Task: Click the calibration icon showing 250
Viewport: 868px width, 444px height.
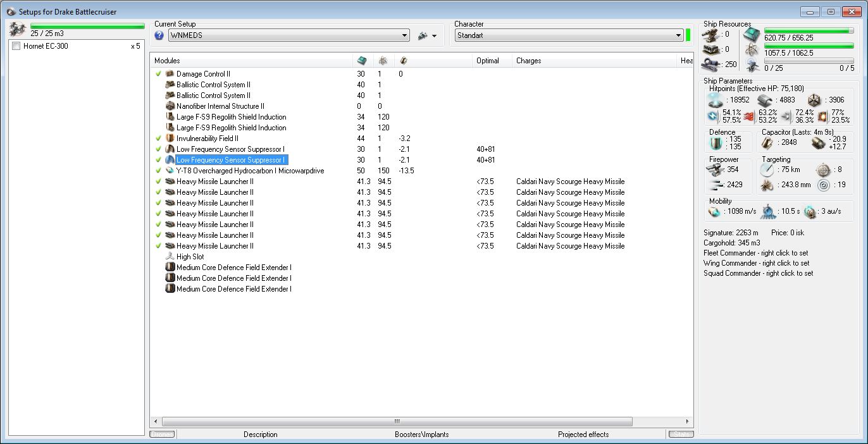Action: pos(712,65)
